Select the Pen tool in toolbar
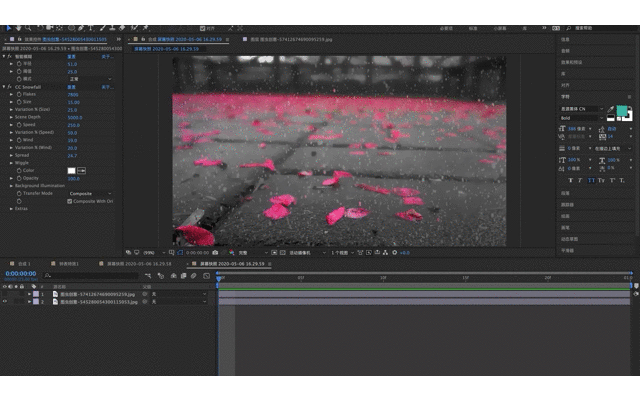Viewport: 640px width, 400px height. tap(81, 28)
